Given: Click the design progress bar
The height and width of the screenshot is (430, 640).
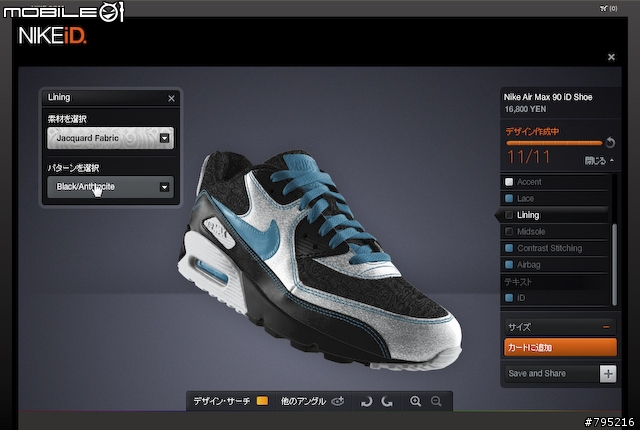Looking at the screenshot, I should (554, 143).
